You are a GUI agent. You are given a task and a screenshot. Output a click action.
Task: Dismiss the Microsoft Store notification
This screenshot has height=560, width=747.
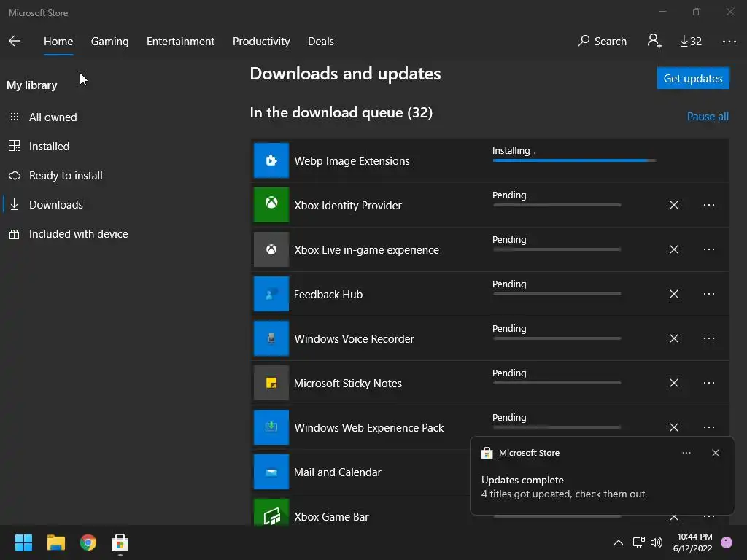click(x=715, y=453)
